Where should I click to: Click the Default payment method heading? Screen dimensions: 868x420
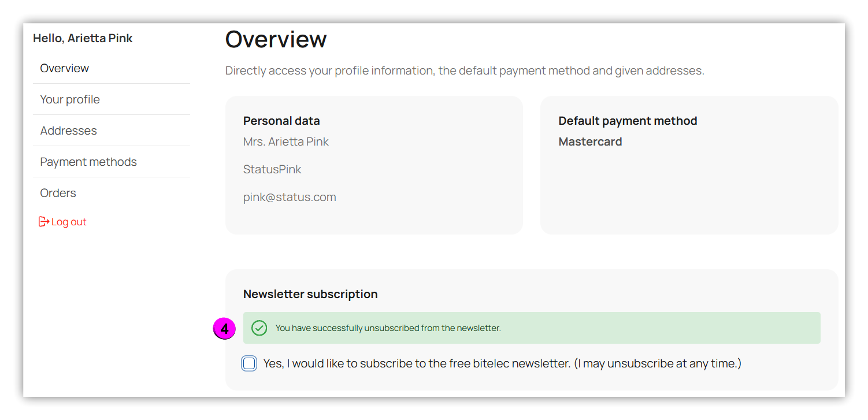[628, 121]
